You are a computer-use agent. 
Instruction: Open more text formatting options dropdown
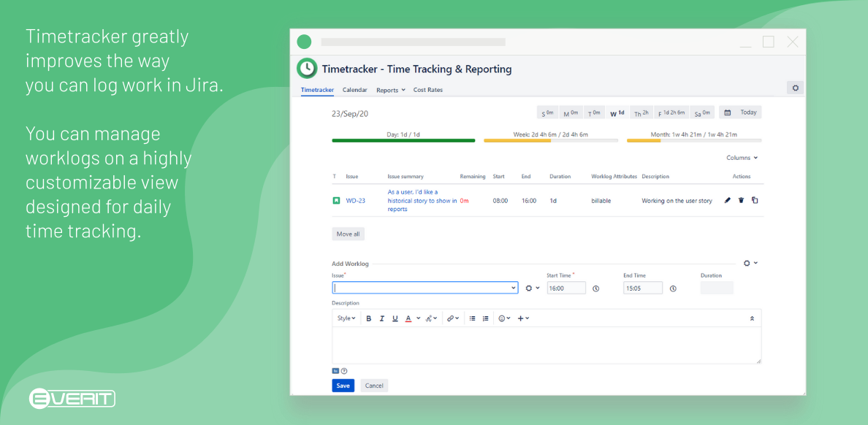(431, 318)
